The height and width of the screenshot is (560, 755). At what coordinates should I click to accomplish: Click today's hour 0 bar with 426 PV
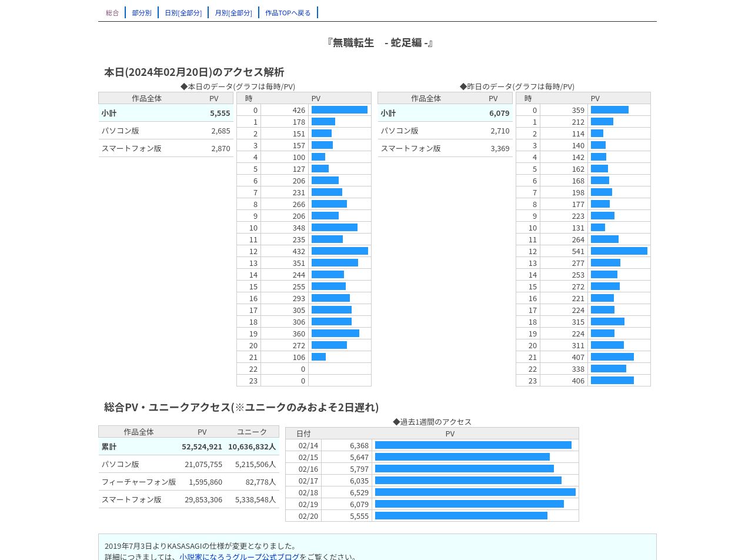pyautogui.click(x=339, y=110)
